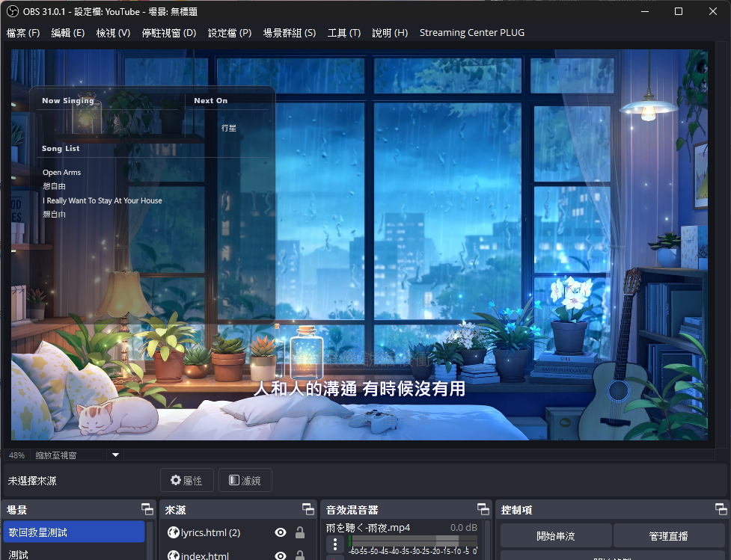Click the 48% zoom percentage label
The image size is (731, 560).
(x=16, y=455)
